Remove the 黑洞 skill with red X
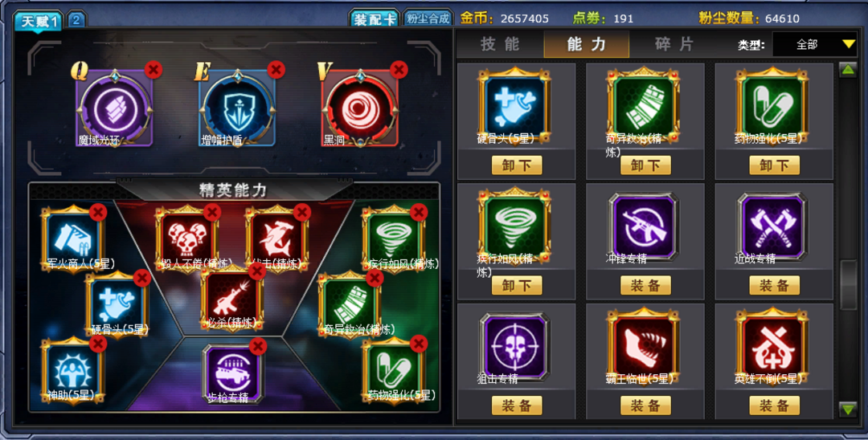 tap(398, 69)
